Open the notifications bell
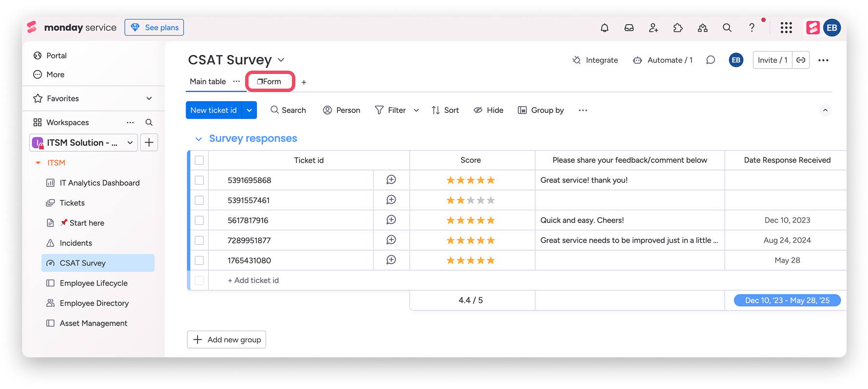This screenshot has height=389, width=868. [x=604, y=28]
